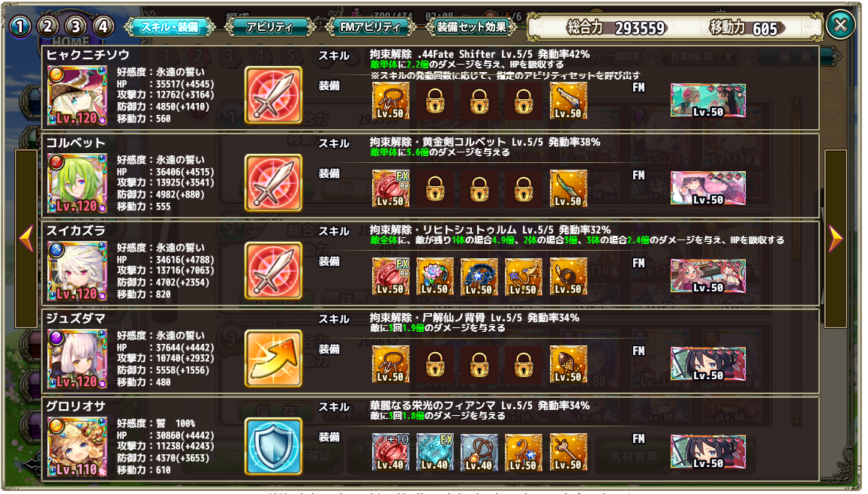Go to previous page with left arrow

pyautogui.click(x=26, y=239)
